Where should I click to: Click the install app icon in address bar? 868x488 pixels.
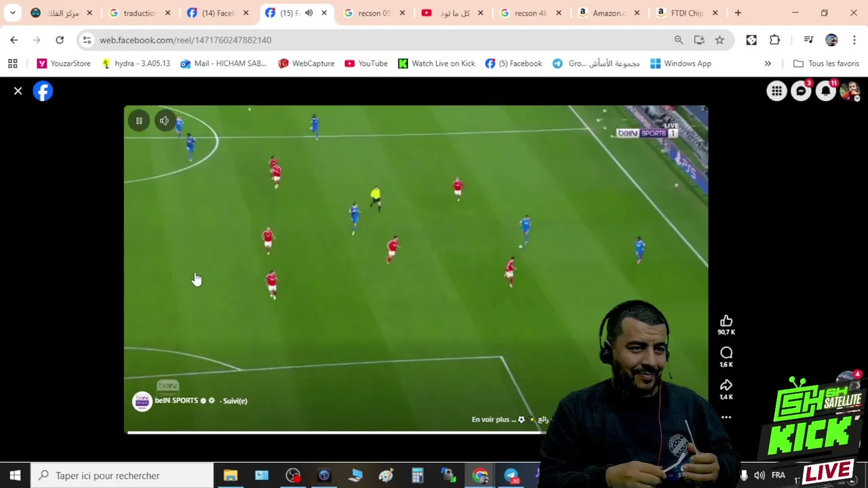pos(699,40)
